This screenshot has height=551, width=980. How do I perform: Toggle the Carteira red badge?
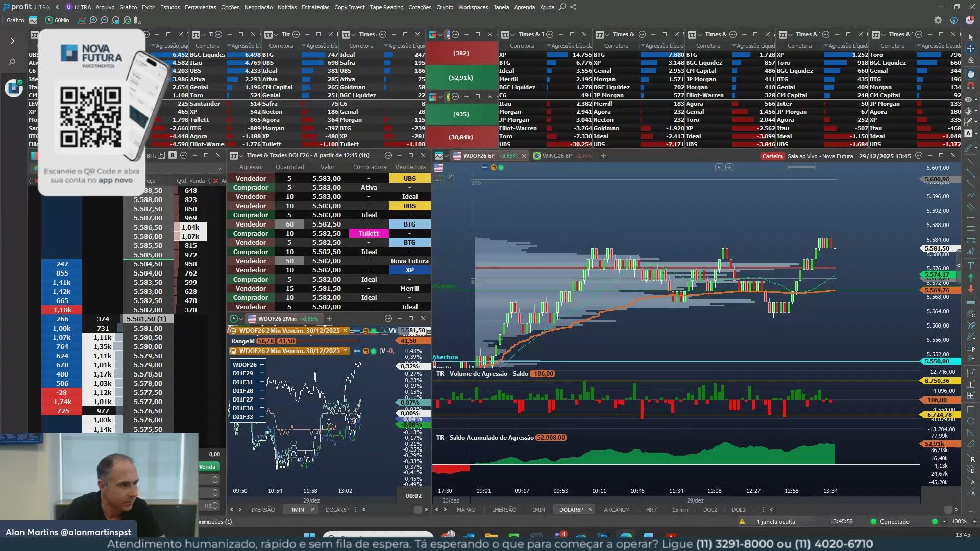pos(772,156)
